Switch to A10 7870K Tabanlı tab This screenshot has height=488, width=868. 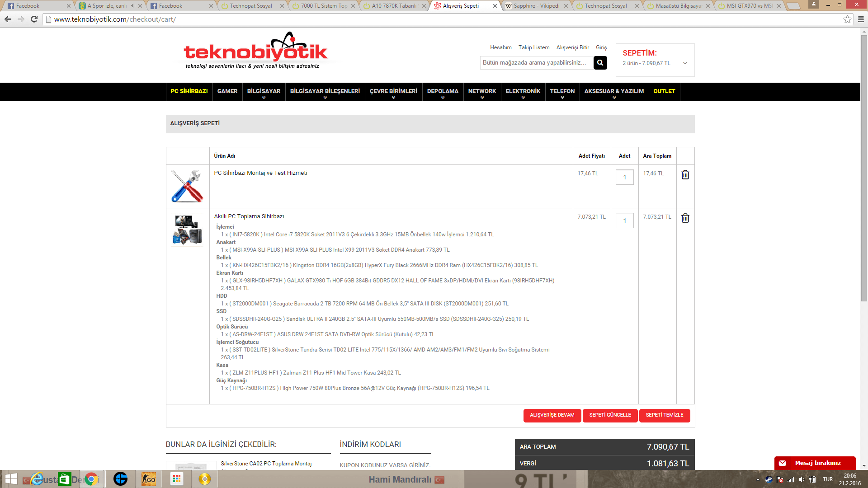pyautogui.click(x=394, y=6)
